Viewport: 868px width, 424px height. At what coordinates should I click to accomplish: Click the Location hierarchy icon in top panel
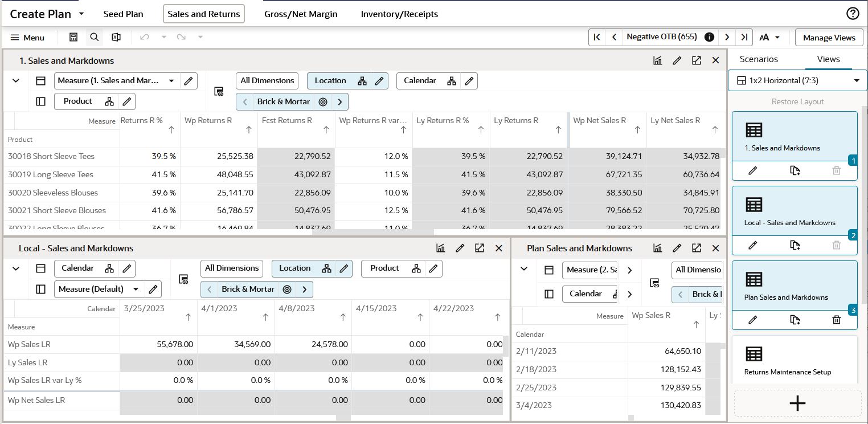point(362,81)
